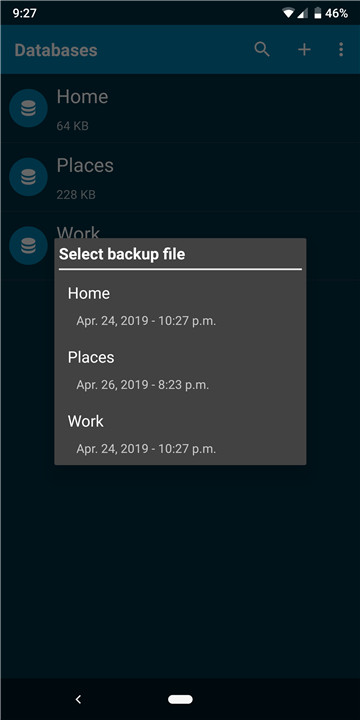
Task: Tap the Wi-Fi signal status icon
Action: pyautogui.click(x=288, y=14)
